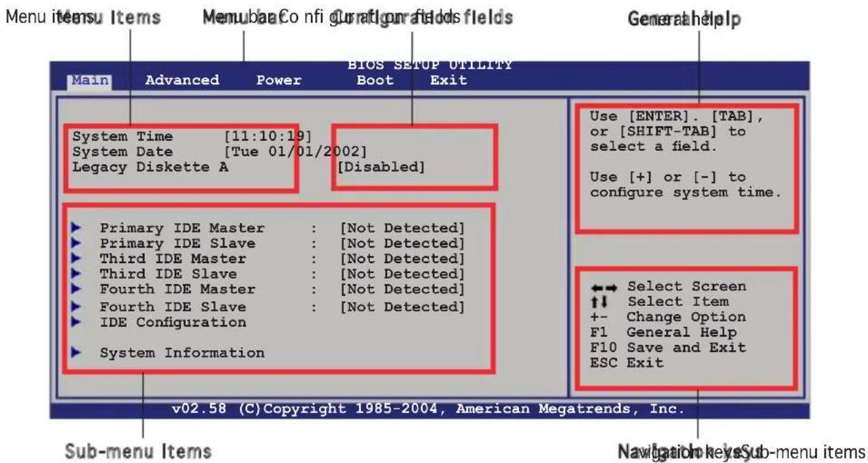868x463 pixels.
Task: Click the left-right arrows Select Screen icon
Action: [603, 286]
